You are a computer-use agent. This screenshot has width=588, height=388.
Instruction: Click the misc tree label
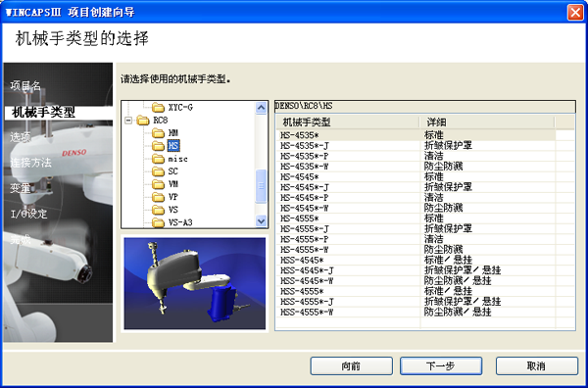177,159
